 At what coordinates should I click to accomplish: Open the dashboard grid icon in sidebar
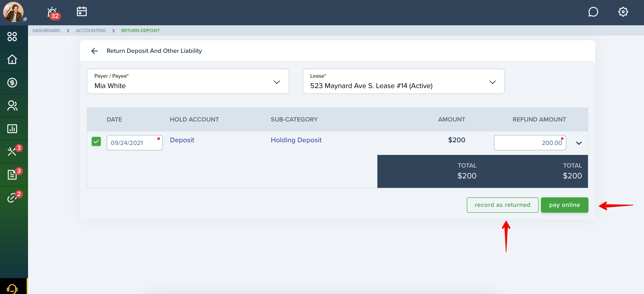click(x=12, y=37)
